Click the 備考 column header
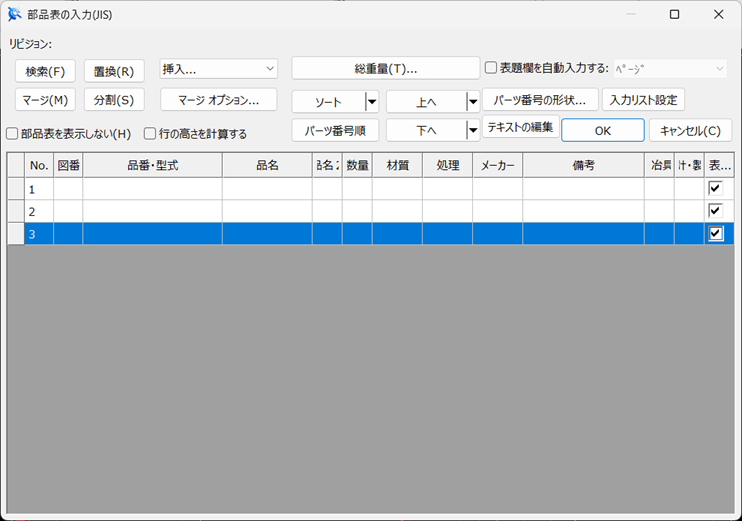Viewport: 742px width, 521px height. click(x=583, y=165)
